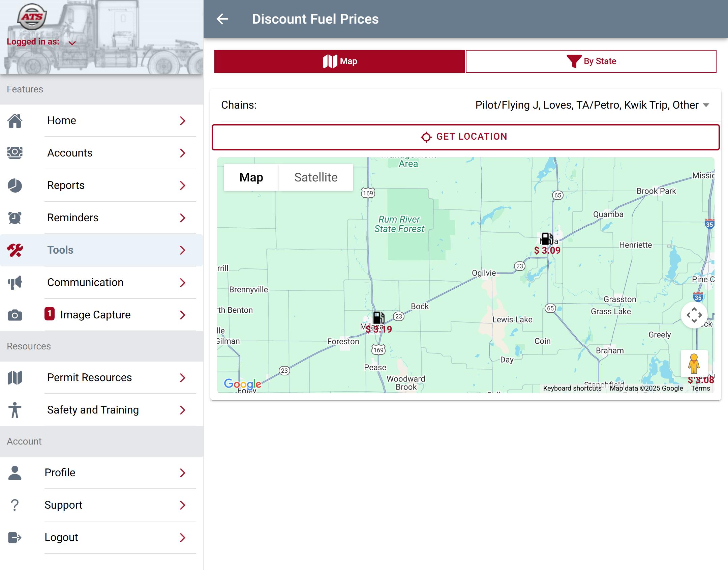Open the Communication menu item
Screen dimensions: 728x570
pyautogui.click(x=101, y=282)
